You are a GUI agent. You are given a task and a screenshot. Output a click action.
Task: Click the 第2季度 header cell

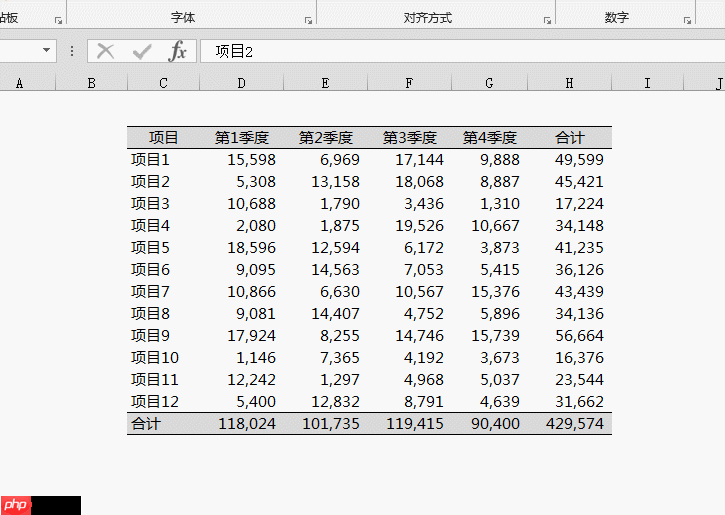tap(326, 138)
